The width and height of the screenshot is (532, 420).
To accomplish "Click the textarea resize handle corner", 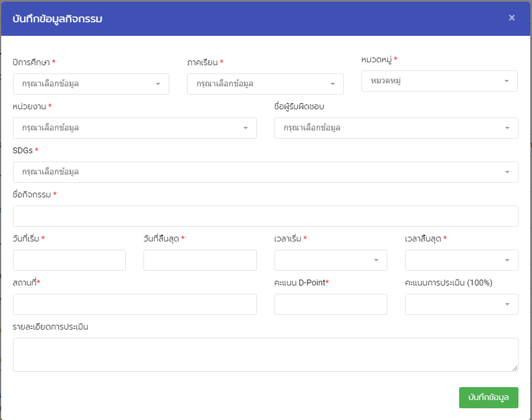I will [x=515, y=368].
